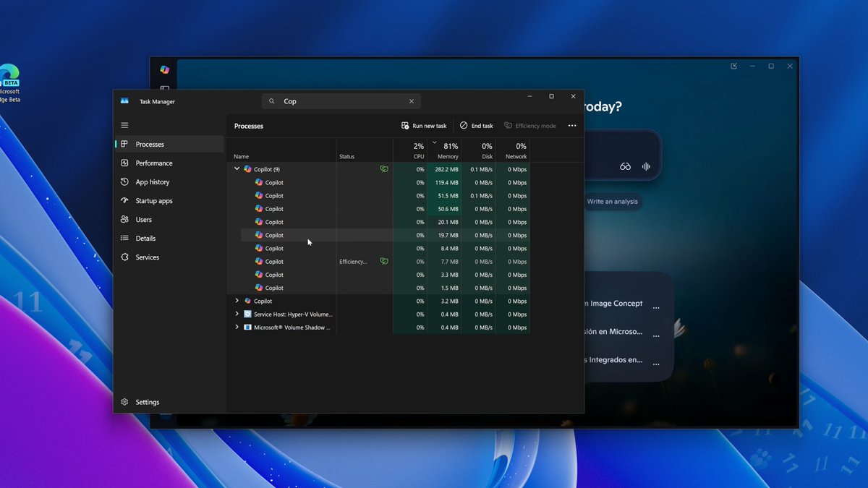Expand Microsoft Volume Shadow row
This screenshot has height=488, width=868.
(x=237, y=327)
